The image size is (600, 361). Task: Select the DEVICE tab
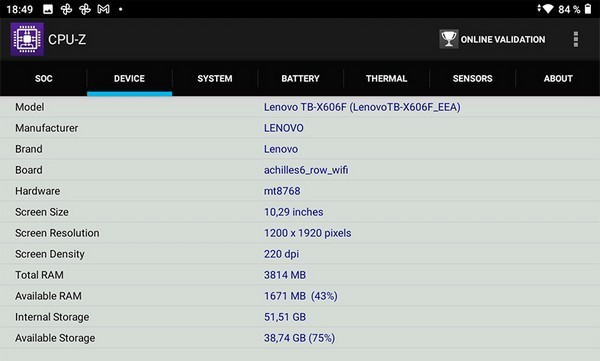pyautogui.click(x=129, y=78)
